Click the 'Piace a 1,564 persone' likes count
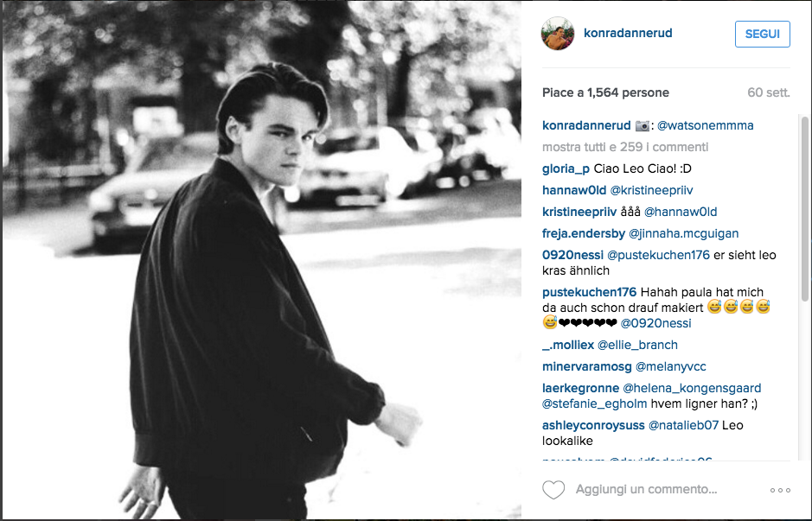The height and width of the screenshot is (521, 812). pyautogui.click(x=605, y=93)
